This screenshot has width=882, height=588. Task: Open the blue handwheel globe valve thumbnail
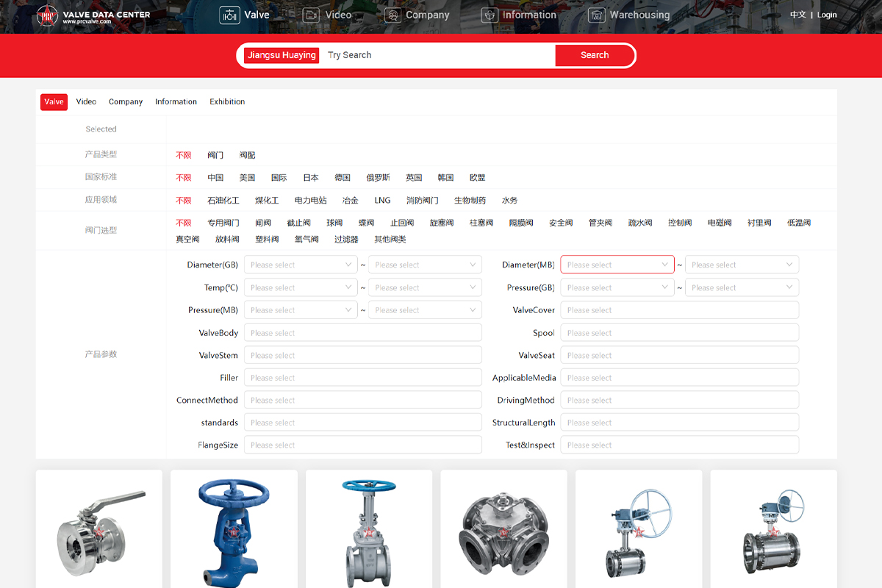234,529
